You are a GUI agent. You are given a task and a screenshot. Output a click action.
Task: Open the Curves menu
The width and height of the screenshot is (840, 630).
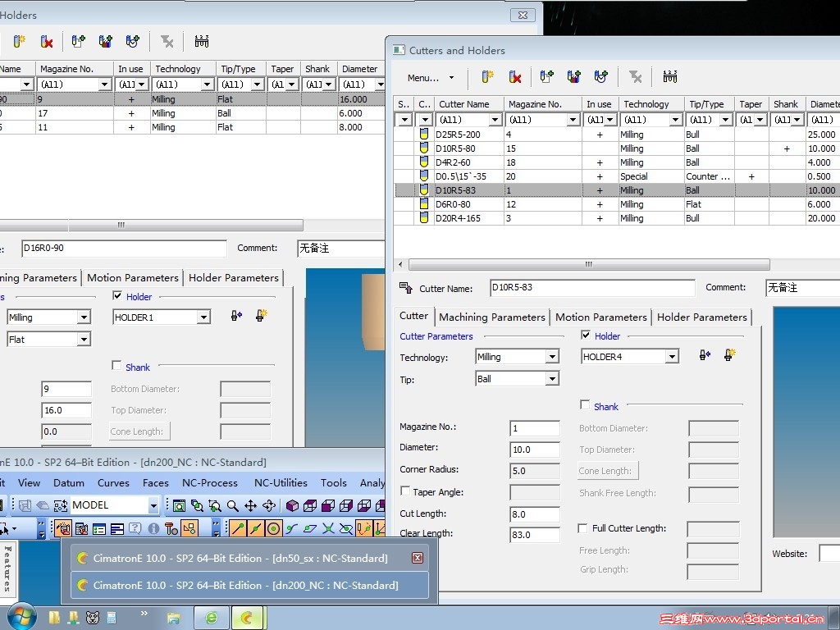(113, 482)
